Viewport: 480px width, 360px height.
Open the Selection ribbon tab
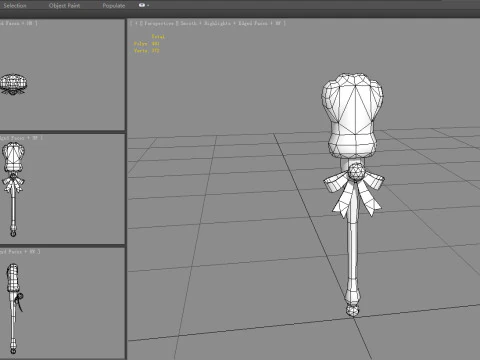pyautogui.click(x=15, y=6)
